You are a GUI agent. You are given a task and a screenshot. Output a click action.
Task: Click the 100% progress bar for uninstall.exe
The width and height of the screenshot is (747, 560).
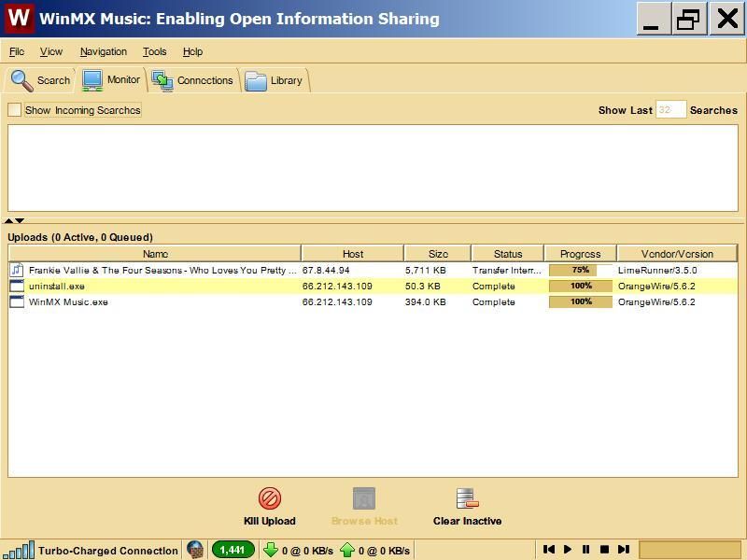580,287
